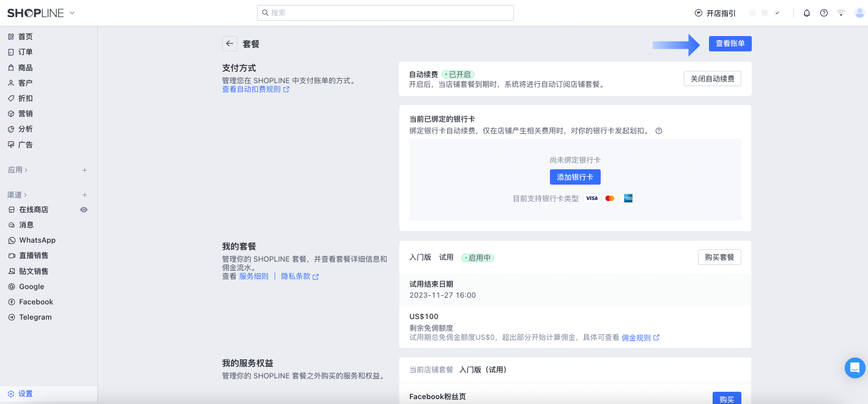Open the 佣金规则 link
Screen dimensions: 868x404
click(x=640, y=337)
